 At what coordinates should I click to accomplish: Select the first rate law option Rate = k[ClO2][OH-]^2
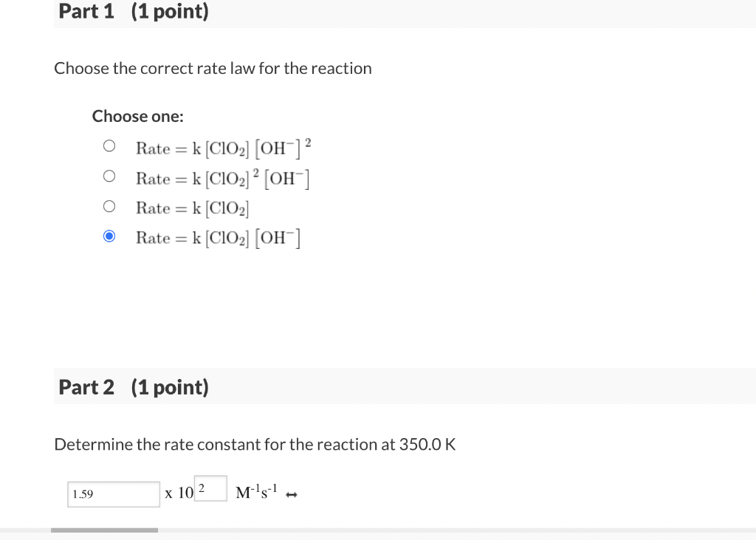pyautogui.click(x=109, y=145)
